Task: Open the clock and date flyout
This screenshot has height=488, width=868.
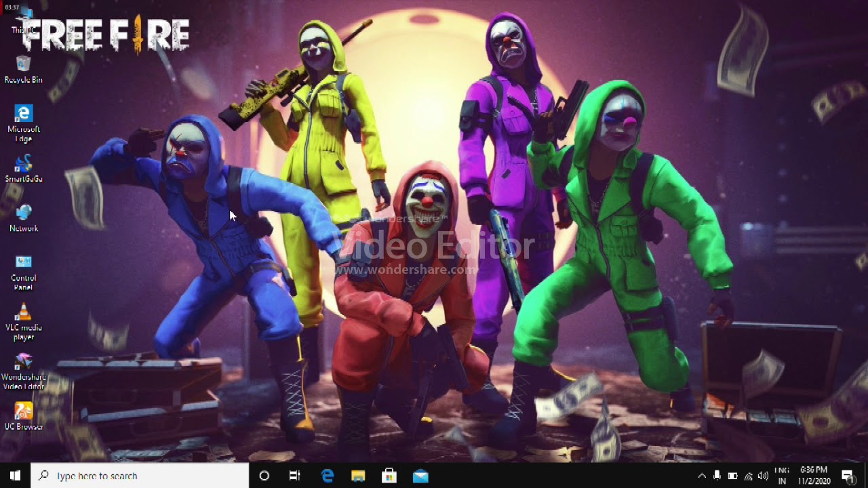Action: [x=814, y=476]
